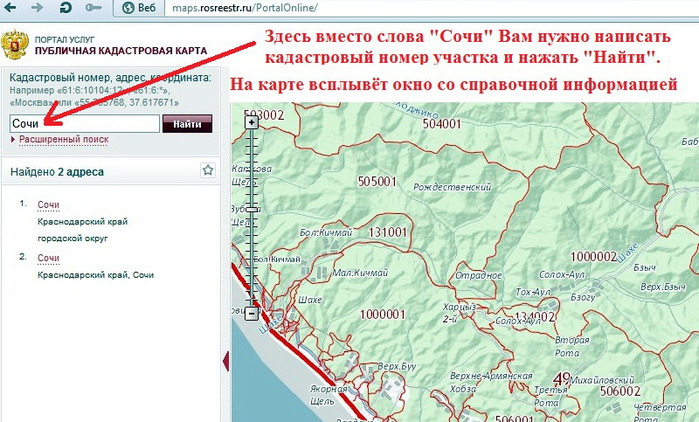Click the Портал услуг header text
The width and height of the screenshot is (699, 422).
tap(65, 39)
